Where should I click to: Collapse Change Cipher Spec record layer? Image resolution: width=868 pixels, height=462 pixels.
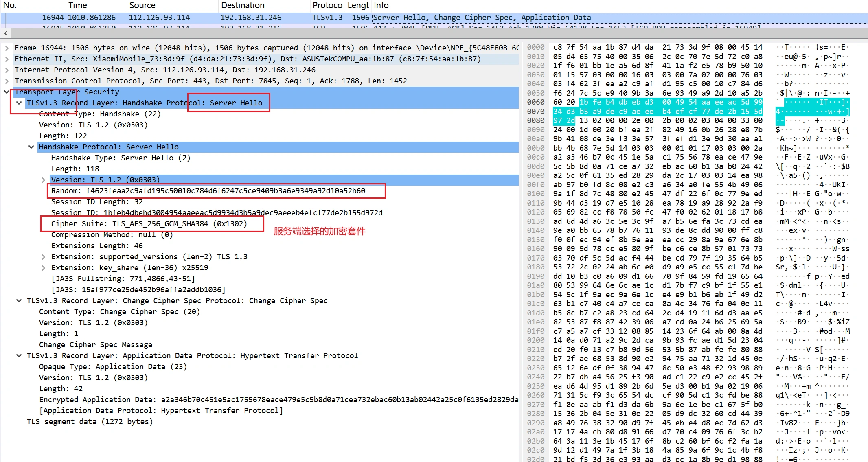(x=19, y=301)
